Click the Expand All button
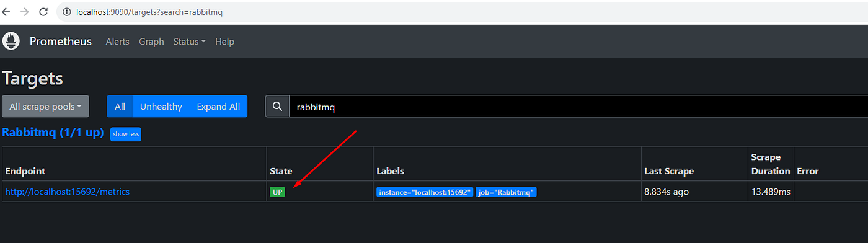This screenshot has height=243, width=868. [218, 107]
